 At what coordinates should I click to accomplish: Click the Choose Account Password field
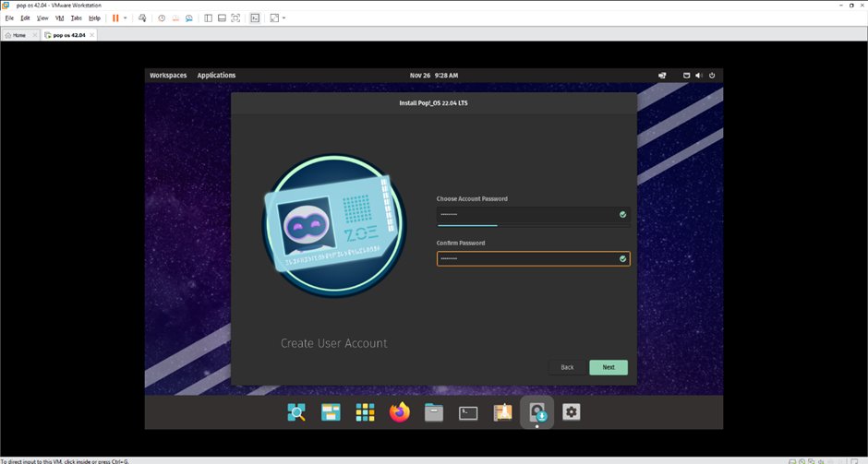click(x=526, y=214)
